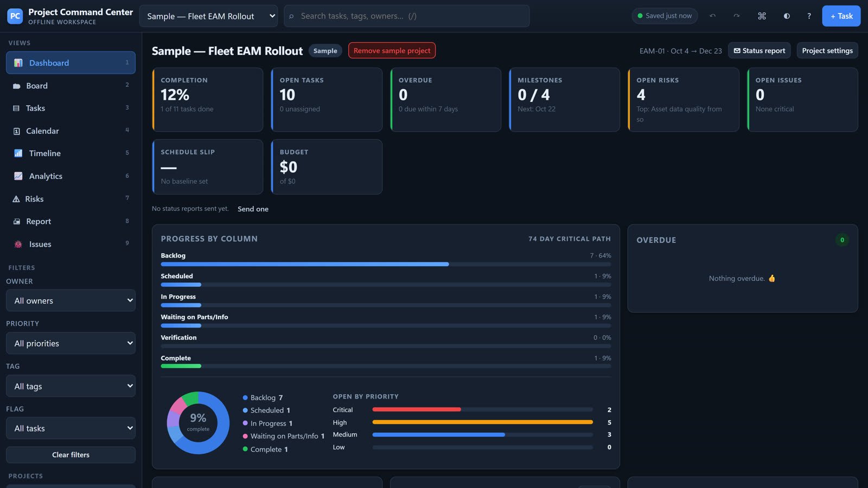Click the Risks warning triangle icon

click(x=16, y=199)
